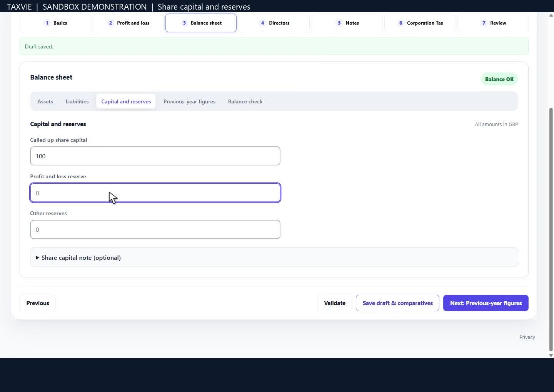Click the "Draft saved." message
The height and width of the screenshot is (392, 554).
(x=39, y=47)
